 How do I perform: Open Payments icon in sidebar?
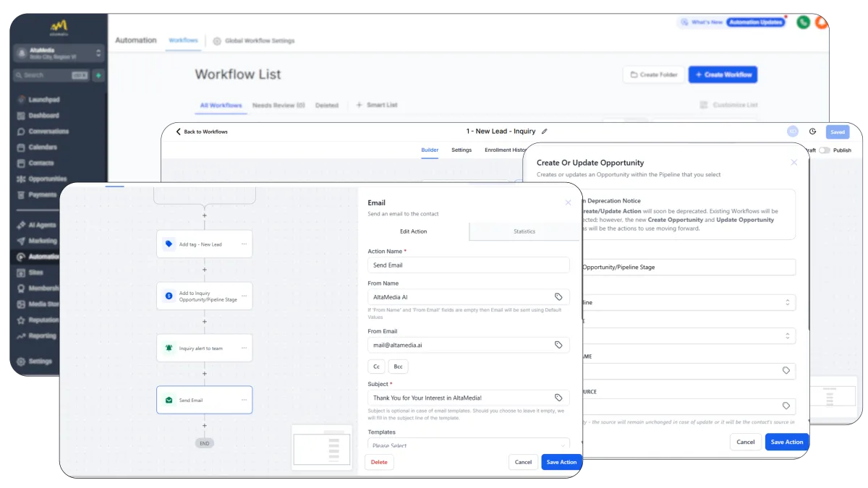(x=22, y=195)
